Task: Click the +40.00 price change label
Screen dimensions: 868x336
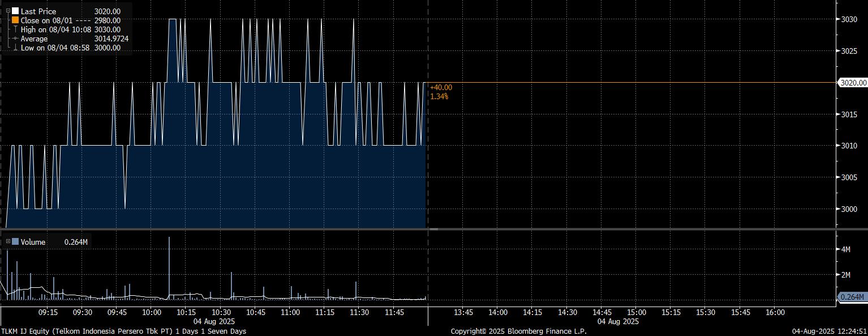Action: 441,87
